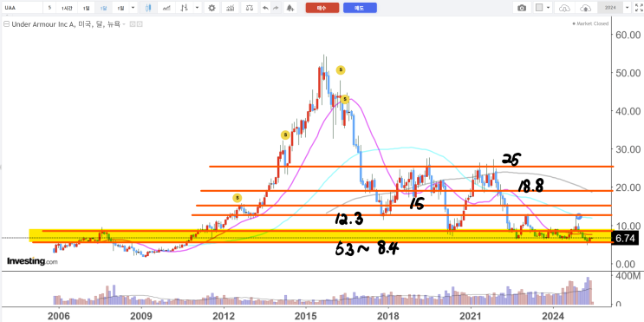Viewport: 644px width, 322px height.
Task: Take a chart snapshot with camera icon
Action: point(522,8)
